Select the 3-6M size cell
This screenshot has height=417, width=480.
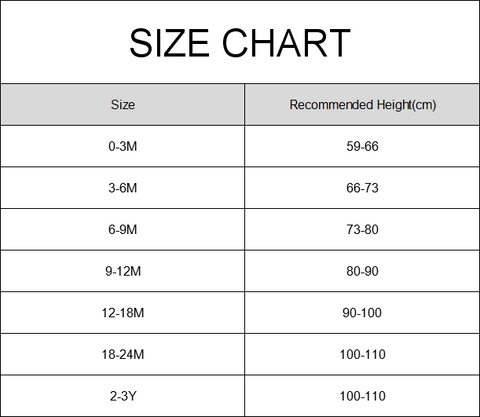click(123, 188)
